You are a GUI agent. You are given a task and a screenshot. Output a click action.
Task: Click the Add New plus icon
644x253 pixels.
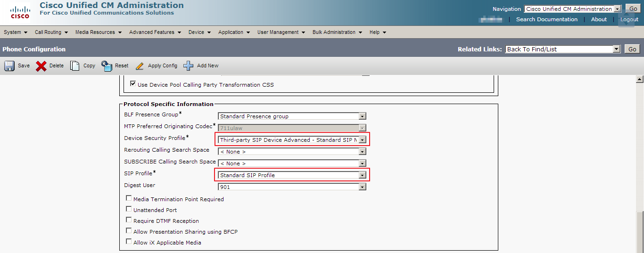coord(189,65)
